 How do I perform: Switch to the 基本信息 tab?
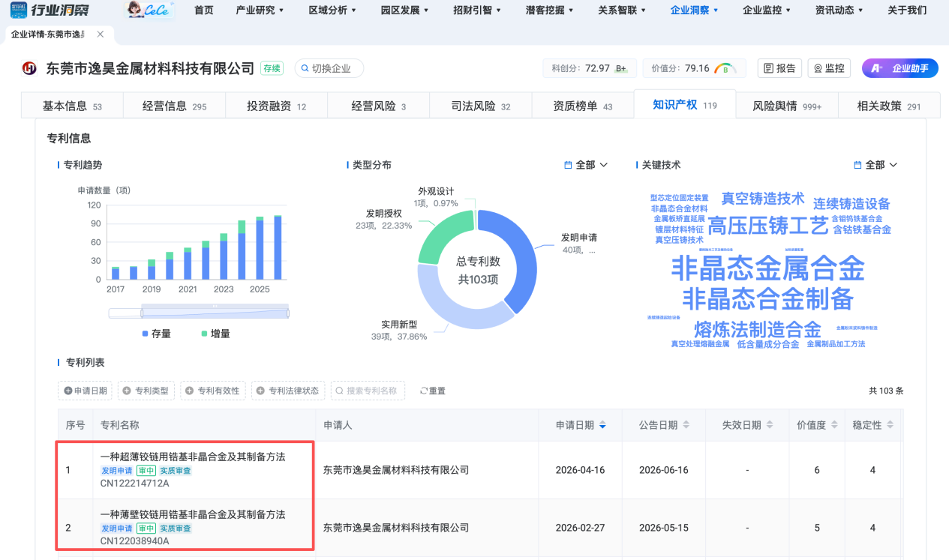(x=72, y=106)
